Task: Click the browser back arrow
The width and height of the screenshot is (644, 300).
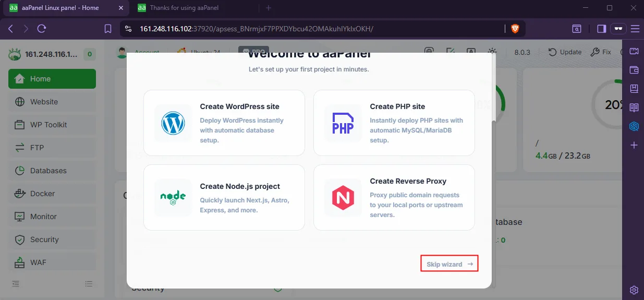Action: point(10,29)
